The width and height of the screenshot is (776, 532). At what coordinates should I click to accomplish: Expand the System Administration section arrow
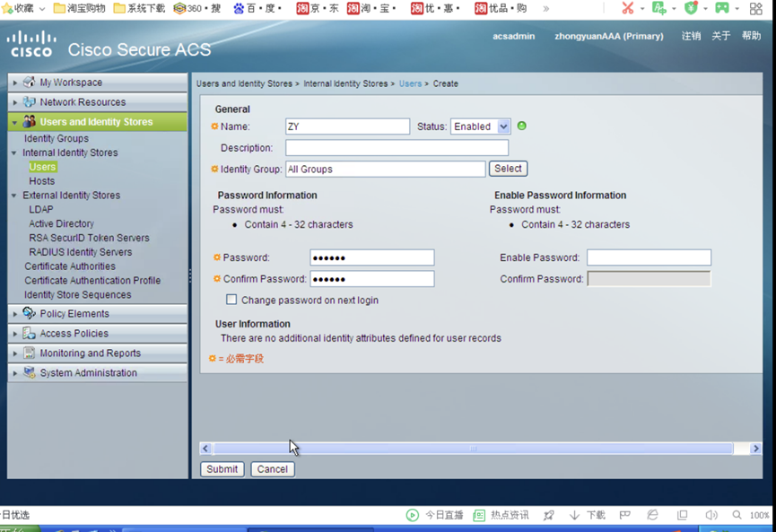[x=15, y=373]
